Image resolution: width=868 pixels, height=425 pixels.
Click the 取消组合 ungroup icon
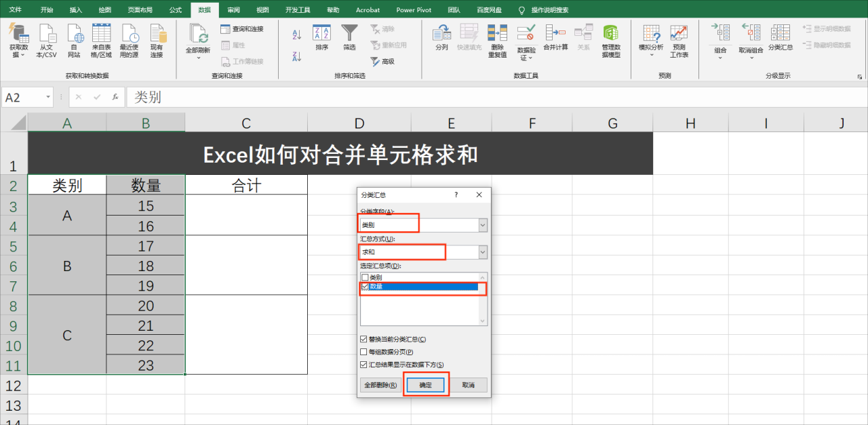(751, 34)
